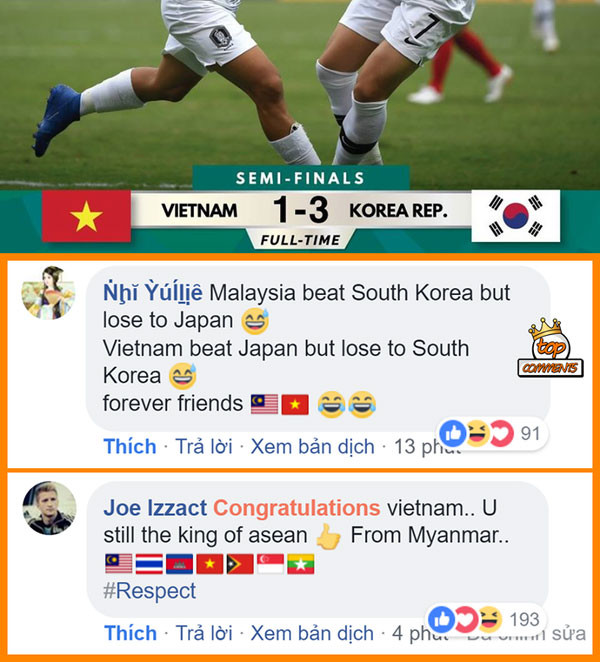Open Joe Izzact's profile picture
The image size is (600, 662).
49,508
